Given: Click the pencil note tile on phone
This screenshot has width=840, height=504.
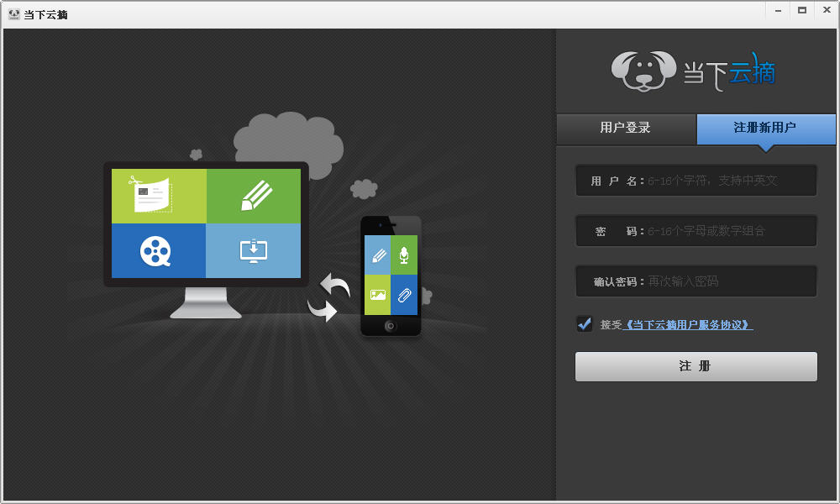Looking at the screenshot, I should coord(378,255).
